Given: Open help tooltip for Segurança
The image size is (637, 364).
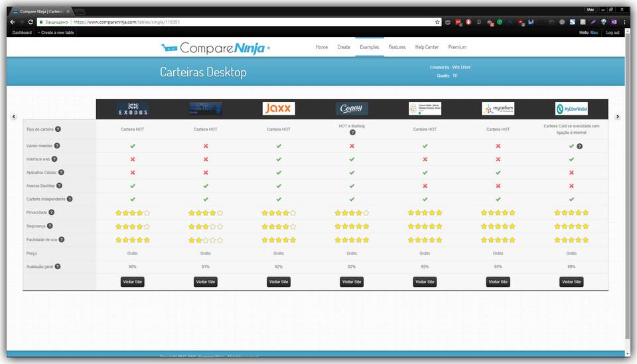Looking at the screenshot, I should [50, 226].
